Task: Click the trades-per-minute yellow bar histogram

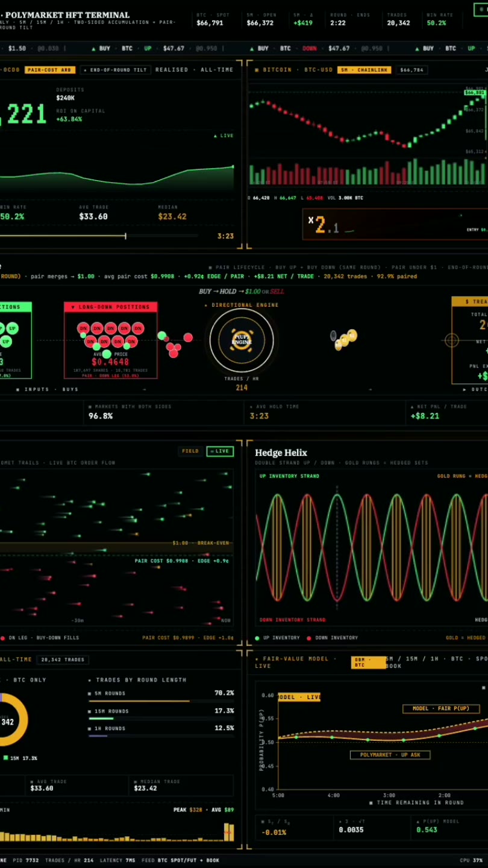Action: [117, 832]
